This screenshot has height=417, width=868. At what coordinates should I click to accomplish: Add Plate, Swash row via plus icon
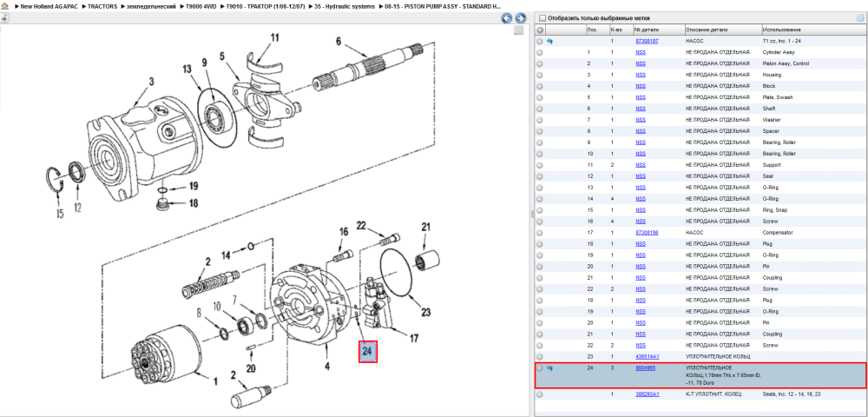tap(540, 97)
